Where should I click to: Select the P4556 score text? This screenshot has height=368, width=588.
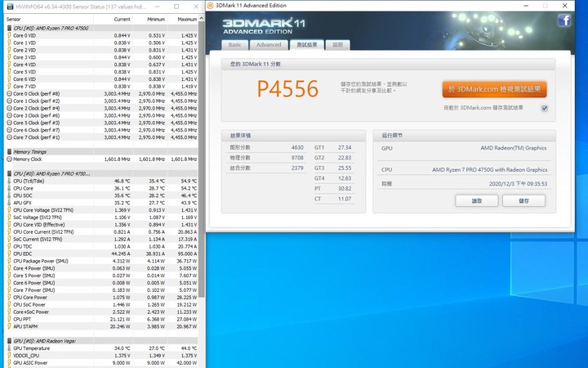[x=287, y=89]
